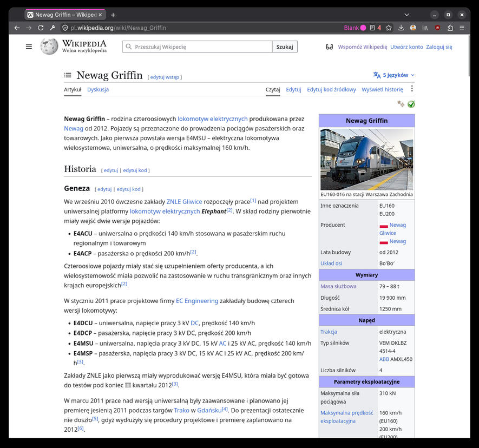This screenshot has width=479, height=448.
Task: Bookmark this page with the star icon
Action: coord(389,28)
